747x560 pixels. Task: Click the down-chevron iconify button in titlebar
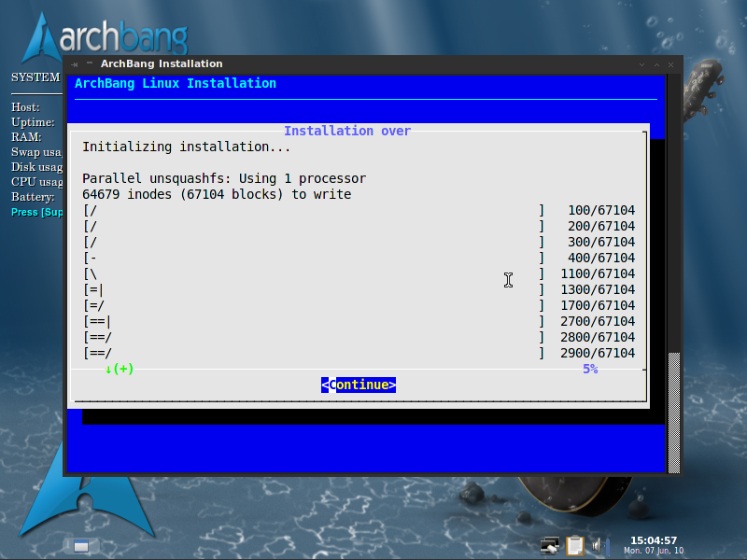pyautogui.click(x=641, y=64)
